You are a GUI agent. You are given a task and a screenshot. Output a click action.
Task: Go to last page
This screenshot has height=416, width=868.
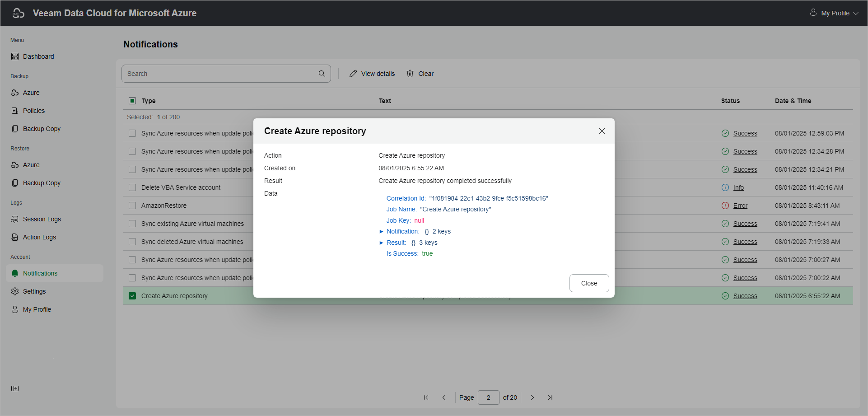(550, 397)
